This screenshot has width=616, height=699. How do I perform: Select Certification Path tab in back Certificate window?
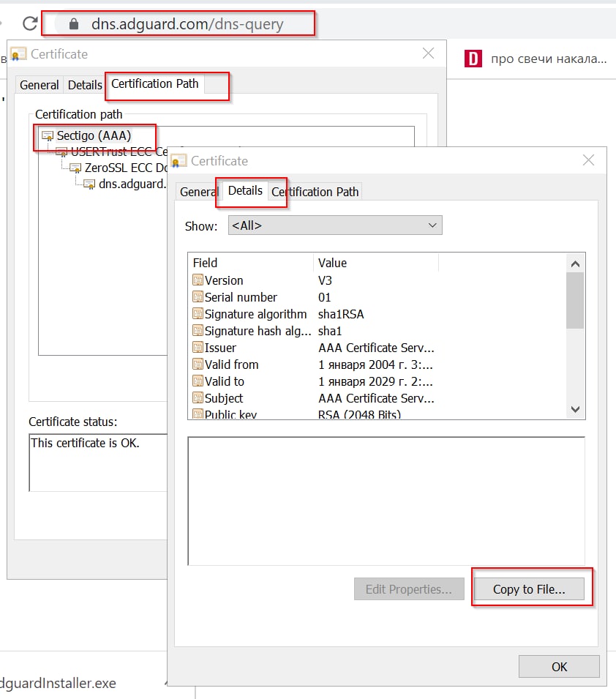(154, 84)
